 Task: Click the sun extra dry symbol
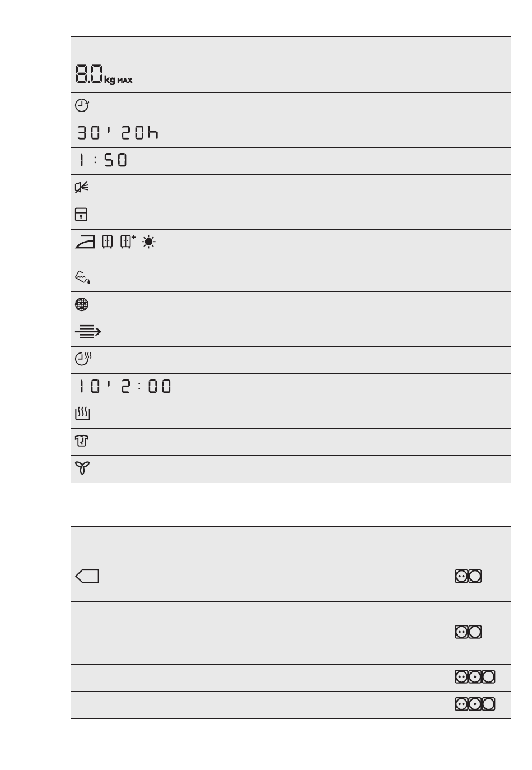click(x=150, y=242)
